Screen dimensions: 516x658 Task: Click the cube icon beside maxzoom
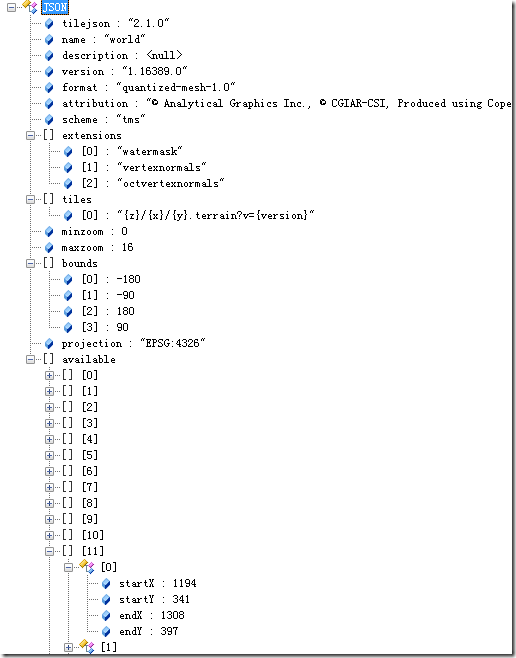(x=49, y=247)
